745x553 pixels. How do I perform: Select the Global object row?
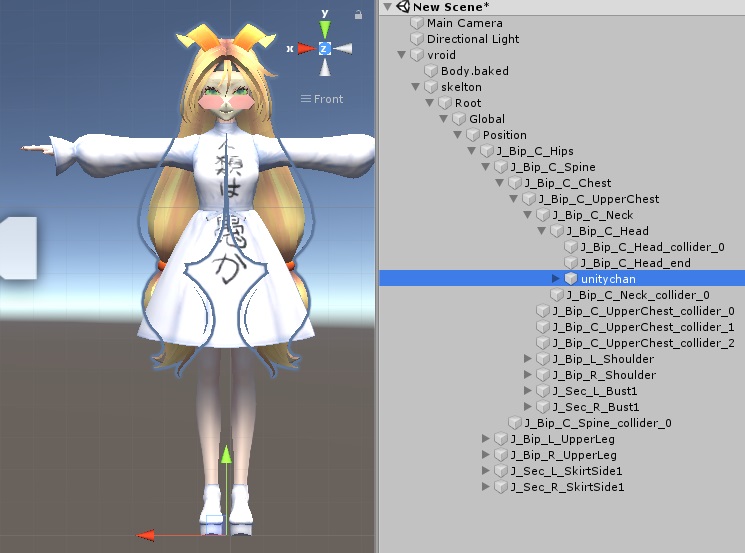(x=562, y=119)
